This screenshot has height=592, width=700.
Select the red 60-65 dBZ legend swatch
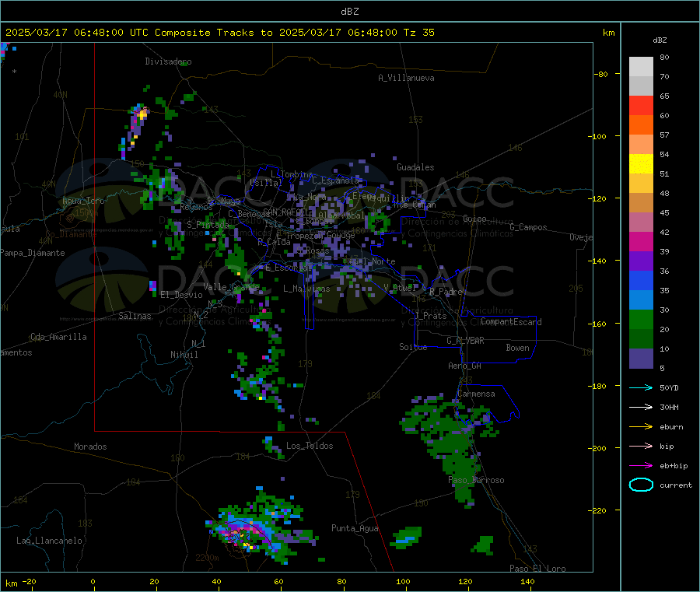[x=641, y=105]
